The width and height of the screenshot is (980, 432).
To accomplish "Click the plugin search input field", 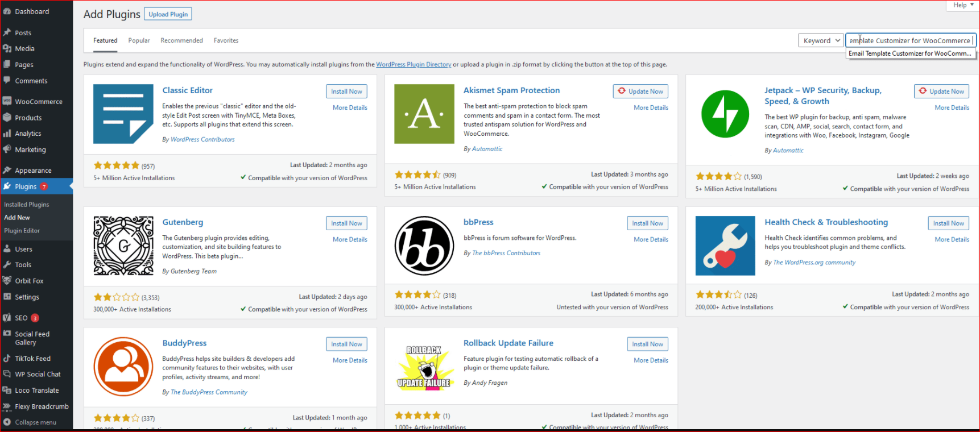I will [x=911, y=40].
